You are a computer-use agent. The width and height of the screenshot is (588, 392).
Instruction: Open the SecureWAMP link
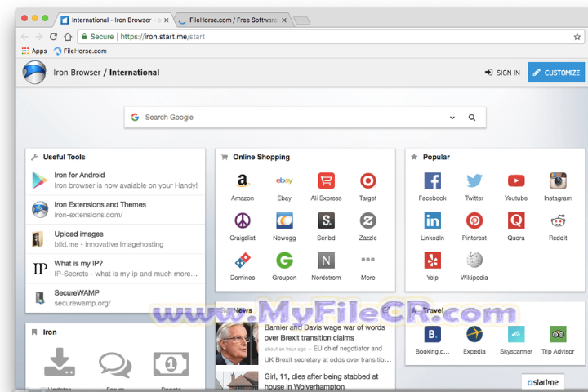[115, 298]
